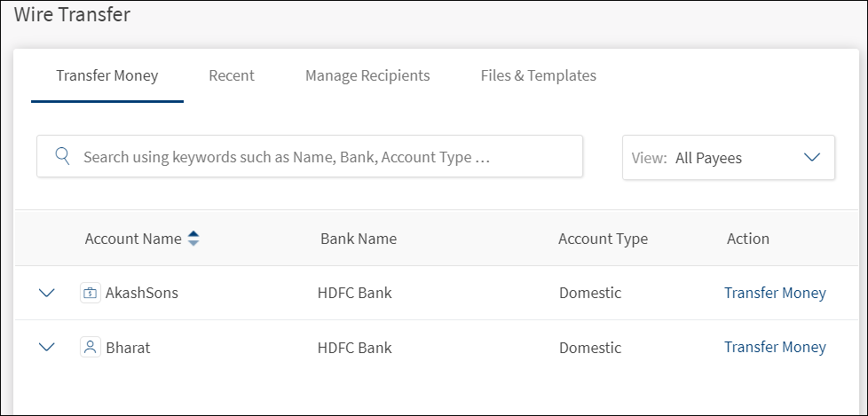This screenshot has width=868, height=416.
Task: Go to the Files & Templates tab
Action: (538, 75)
